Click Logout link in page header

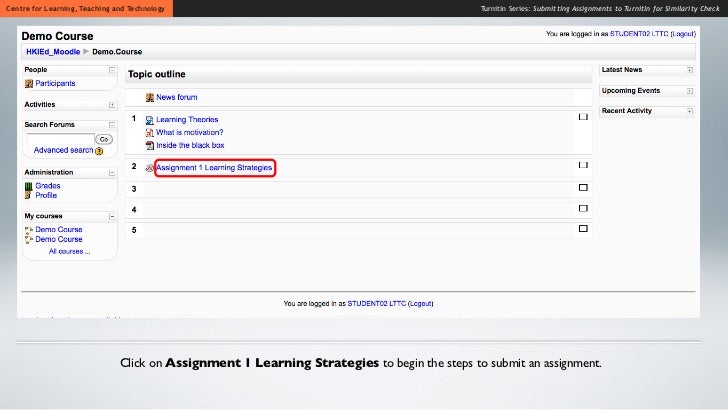click(683, 34)
